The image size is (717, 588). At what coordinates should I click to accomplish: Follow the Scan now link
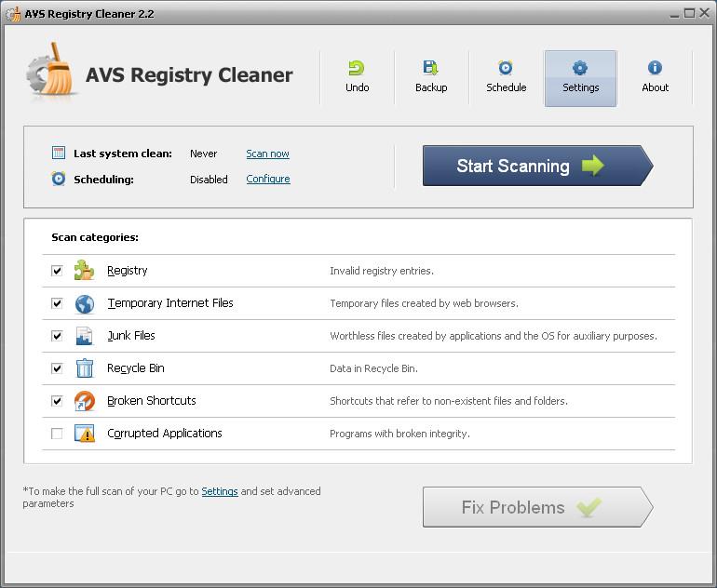tap(267, 154)
